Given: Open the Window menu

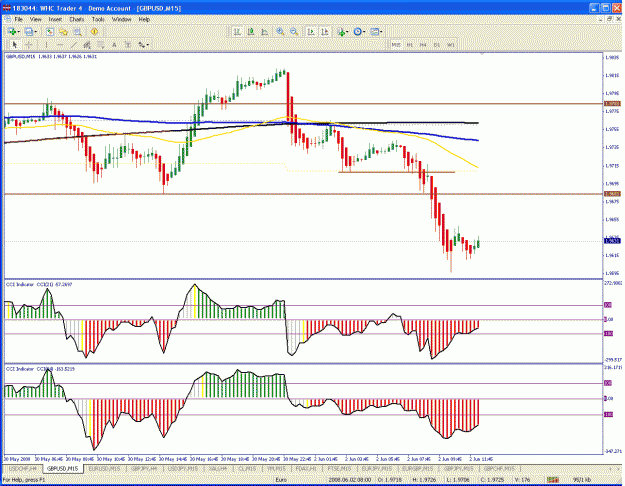Looking at the screenshot, I should (121, 19).
